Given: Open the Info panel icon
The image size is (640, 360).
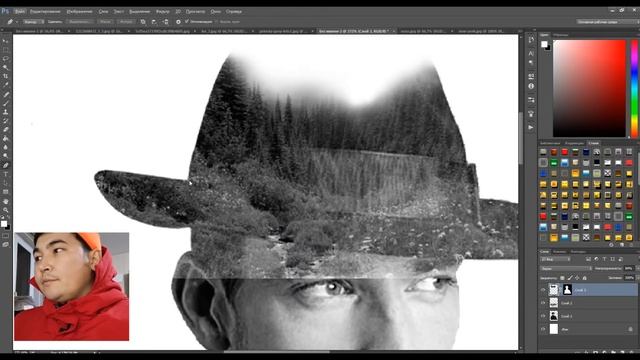Looking at the screenshot, I should pos(531,86).
